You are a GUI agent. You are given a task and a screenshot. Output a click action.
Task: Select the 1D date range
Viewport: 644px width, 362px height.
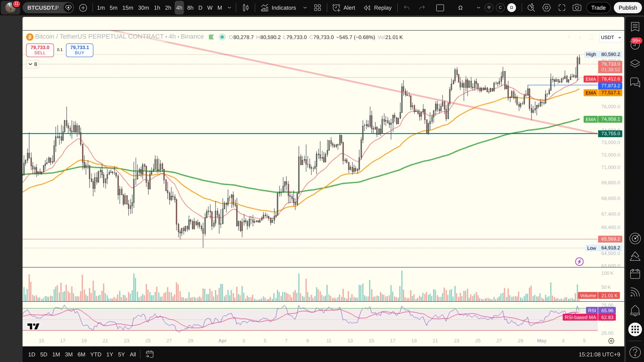pyautogui.click(x=32, y=354)
